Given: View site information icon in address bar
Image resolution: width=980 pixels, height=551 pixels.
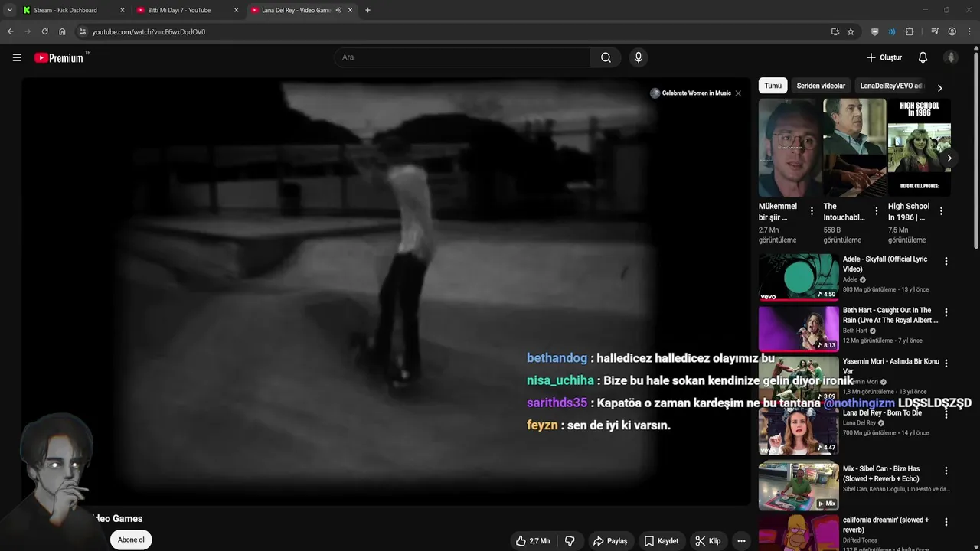Looking at the screenshot, I should tap(83, 31).
